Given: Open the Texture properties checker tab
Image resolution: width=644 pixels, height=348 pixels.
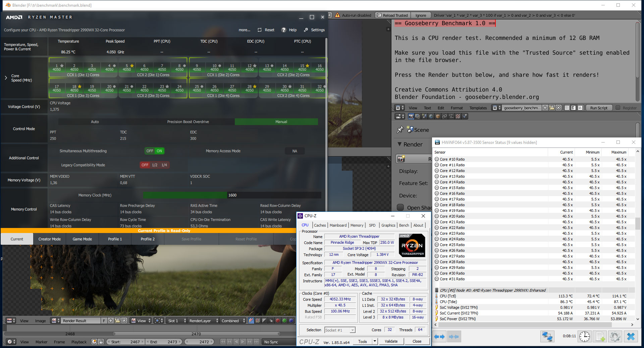Looking at the screenshot, I should click(x=458, y=116).
